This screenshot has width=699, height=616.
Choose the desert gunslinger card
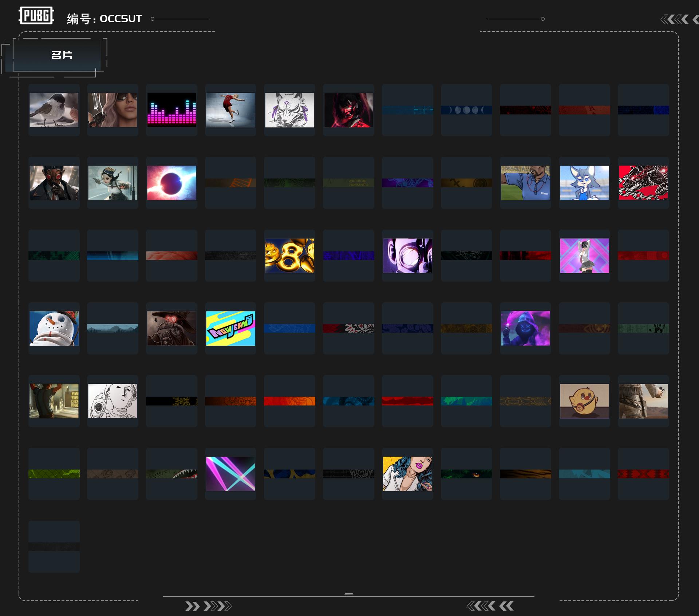(644, 401)
